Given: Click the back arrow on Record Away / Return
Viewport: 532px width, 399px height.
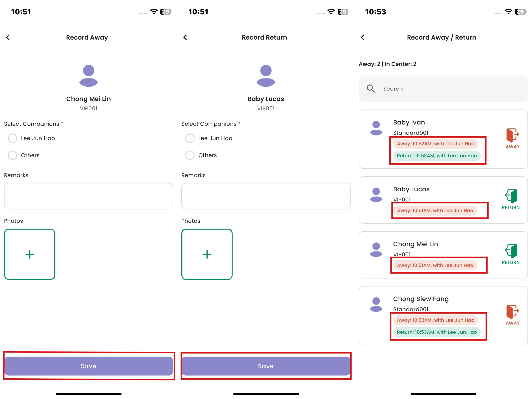Looking at the screenshot, I should click(x=363, y=37).
